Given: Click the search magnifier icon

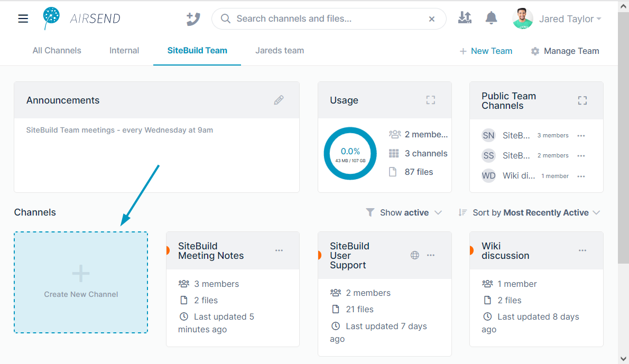Looking at the screenshot, I should click(226, 19).
